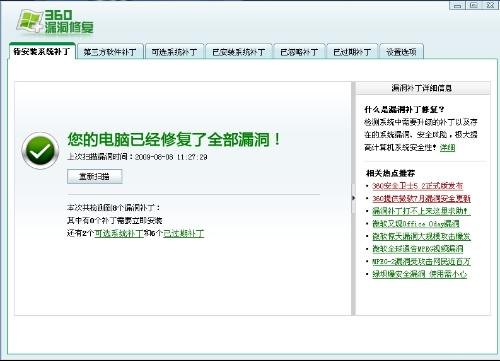This screenshot has width=500, height=361.
Task: Collapse the details panel with the splitter arrow
Action: (x=353, y=198)
